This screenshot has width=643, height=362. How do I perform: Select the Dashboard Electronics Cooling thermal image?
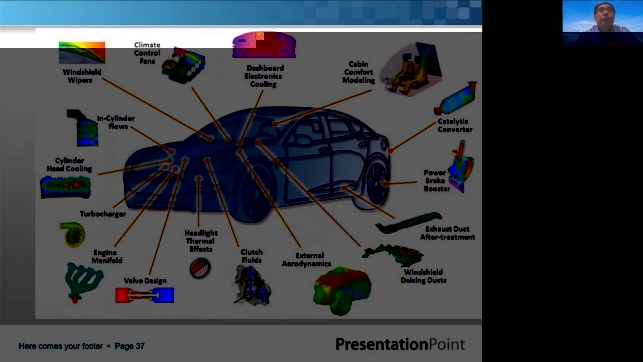(264, 45)
